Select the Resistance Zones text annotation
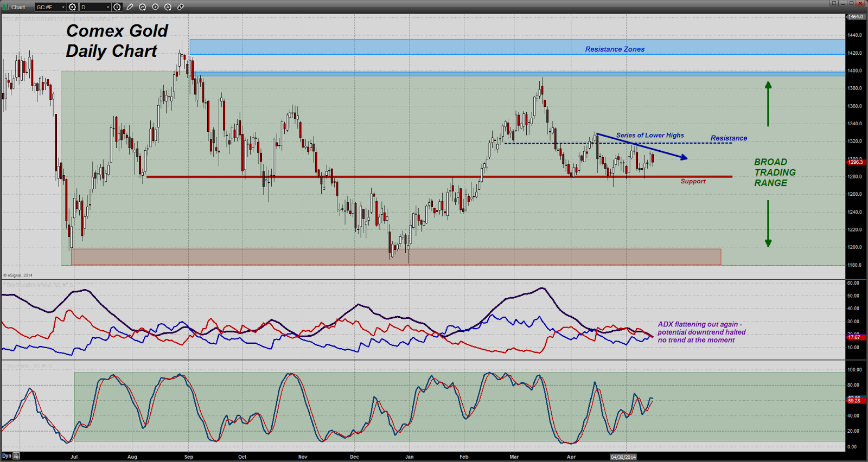The width and height of the screenshot is (868, 462). click(615, 49)
